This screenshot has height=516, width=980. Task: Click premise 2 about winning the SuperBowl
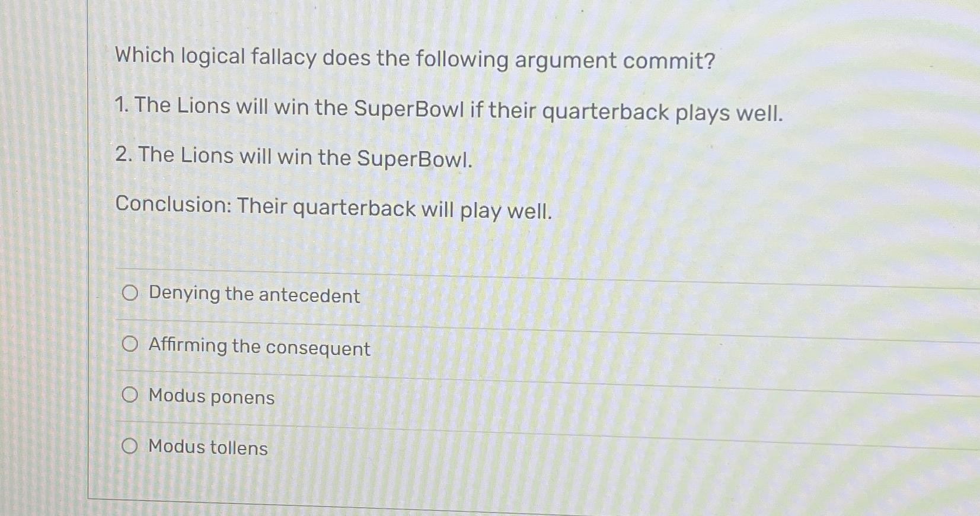tap(293, 157)
